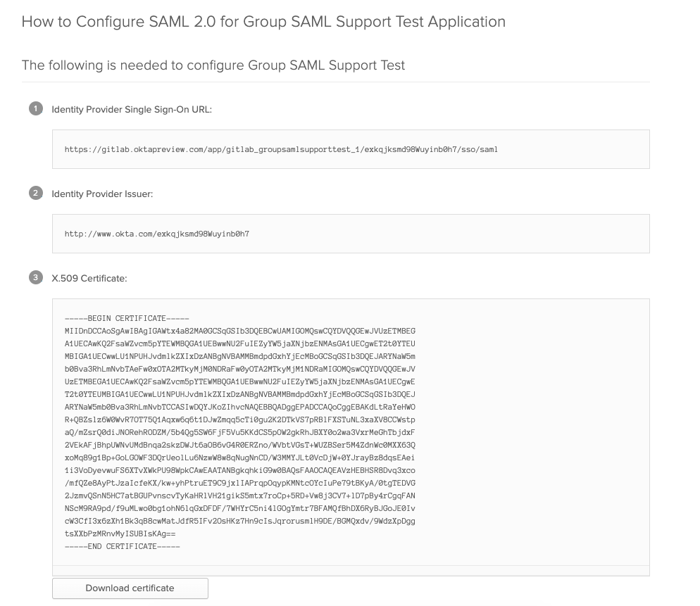Click the step 1 numbered circle icon
700x606 pixels.
[x=35, y=109]
